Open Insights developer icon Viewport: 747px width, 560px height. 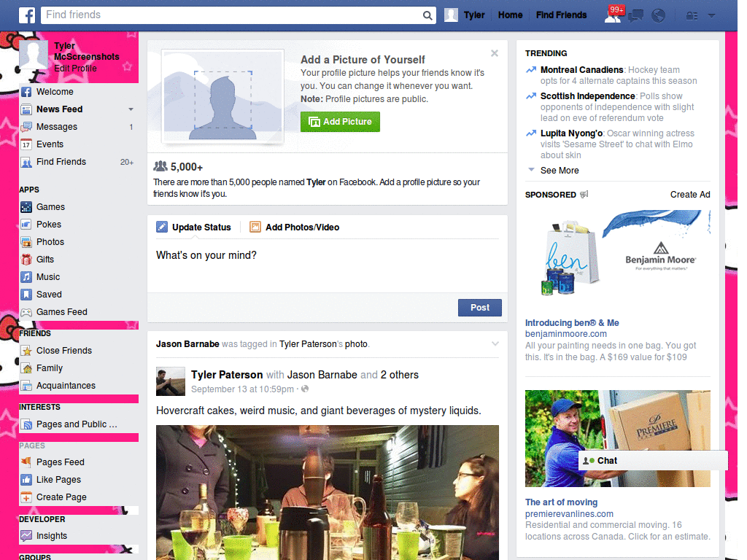point(26,536)
